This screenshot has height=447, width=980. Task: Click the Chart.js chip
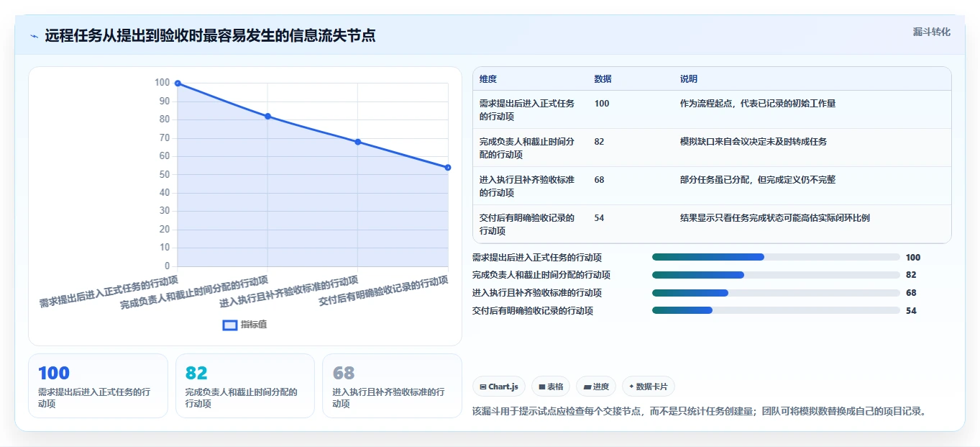(499, 387)
